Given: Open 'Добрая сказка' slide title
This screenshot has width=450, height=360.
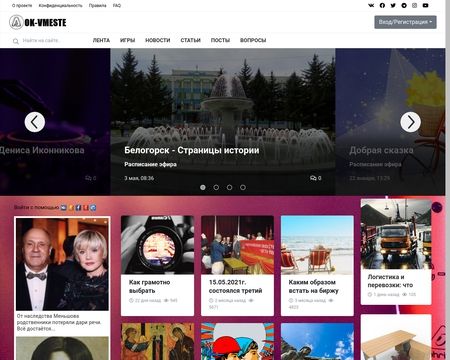Looking at the screenshot, I should pyautogui.click(x=381, y=150).
